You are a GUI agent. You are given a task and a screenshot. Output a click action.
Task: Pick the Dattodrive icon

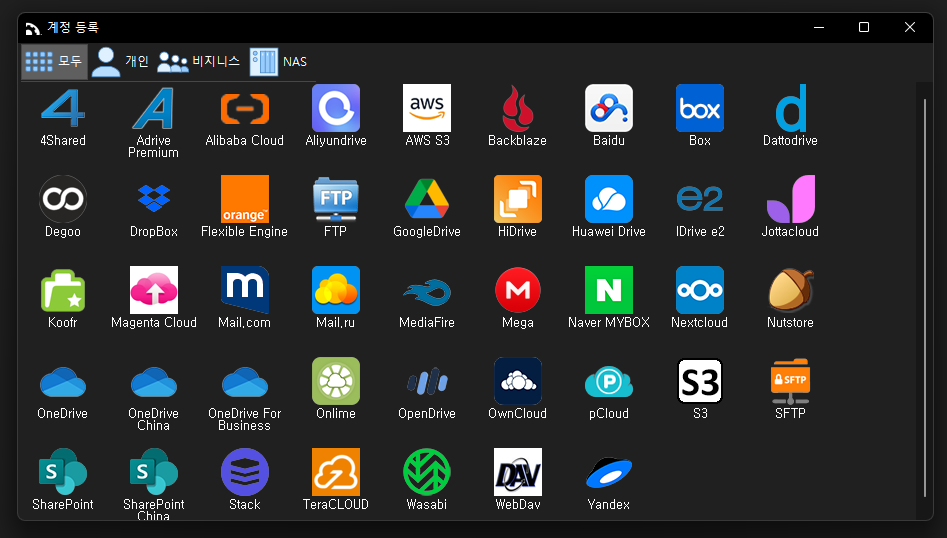point(791,109)
